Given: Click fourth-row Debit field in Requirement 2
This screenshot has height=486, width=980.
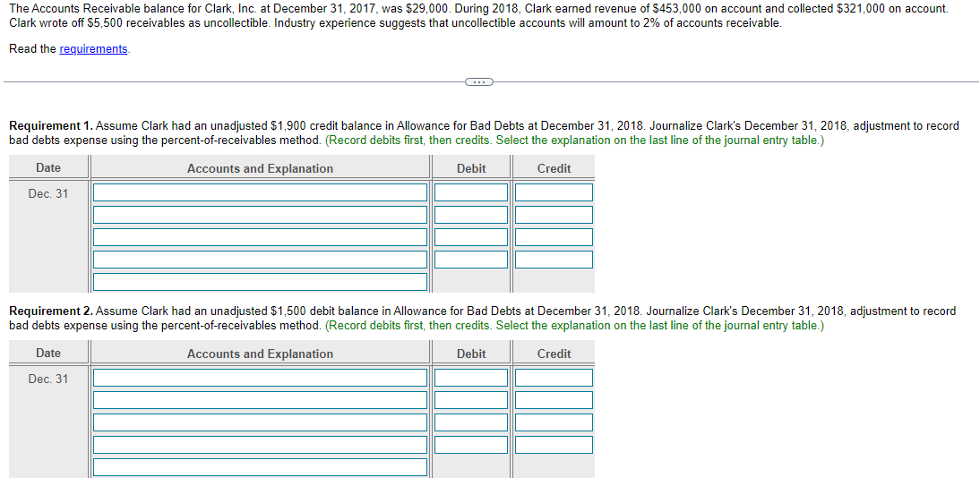Looking at the screenshot, I should pyautogui.click(x=471, y=445).
